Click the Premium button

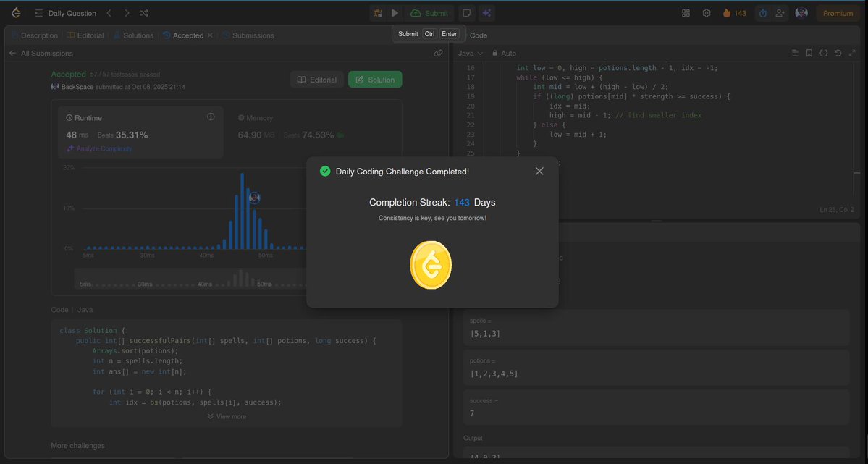838,13
